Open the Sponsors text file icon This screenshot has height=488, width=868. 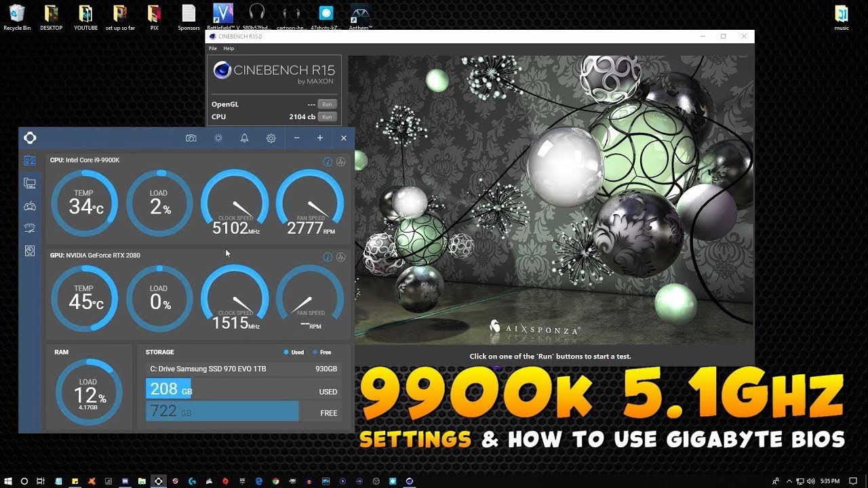click(x=189, y=18)
